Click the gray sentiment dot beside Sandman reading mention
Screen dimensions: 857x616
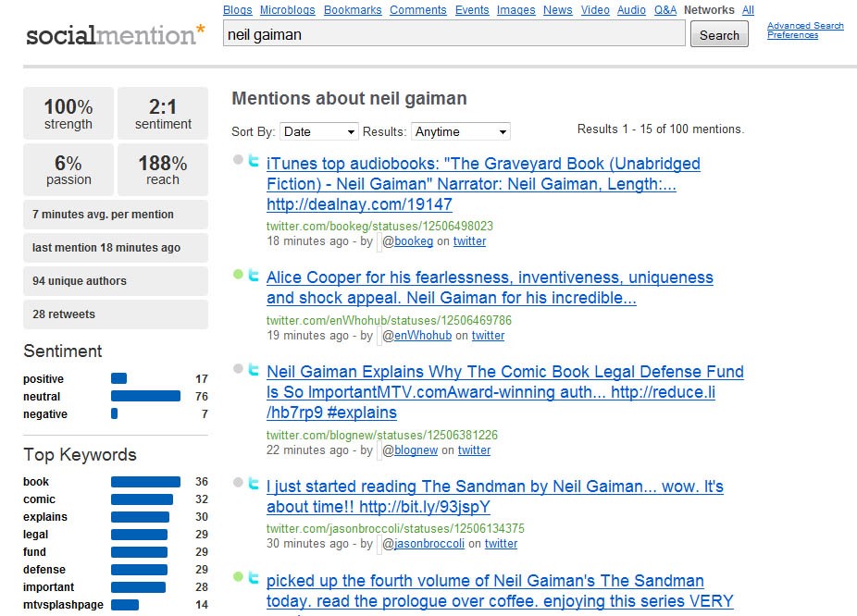point(238,482)
